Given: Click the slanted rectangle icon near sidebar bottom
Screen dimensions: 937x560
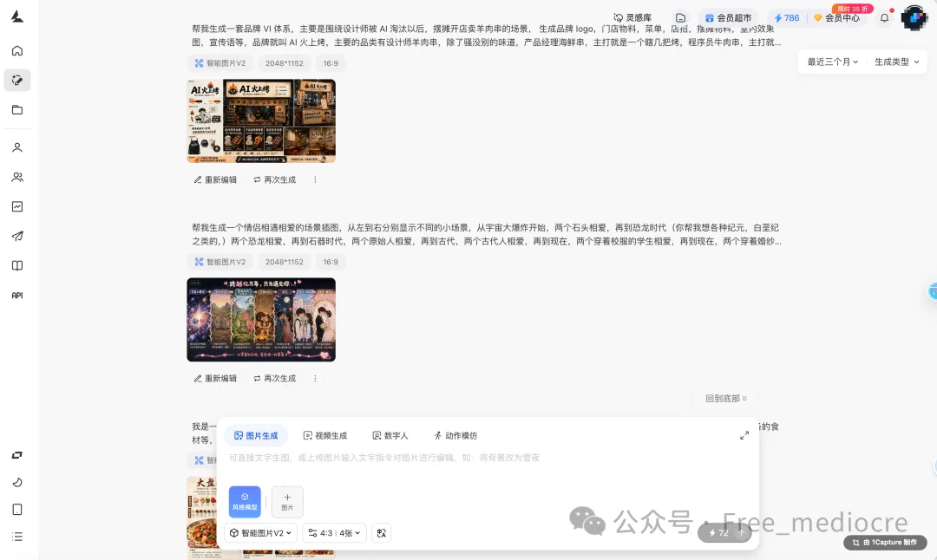Looking at the screenshot, I should 17,455.
